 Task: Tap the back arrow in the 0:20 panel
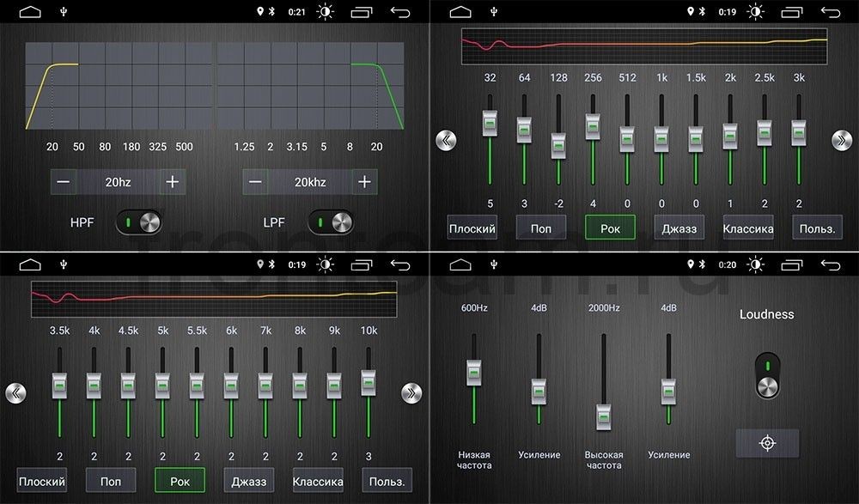831,264
